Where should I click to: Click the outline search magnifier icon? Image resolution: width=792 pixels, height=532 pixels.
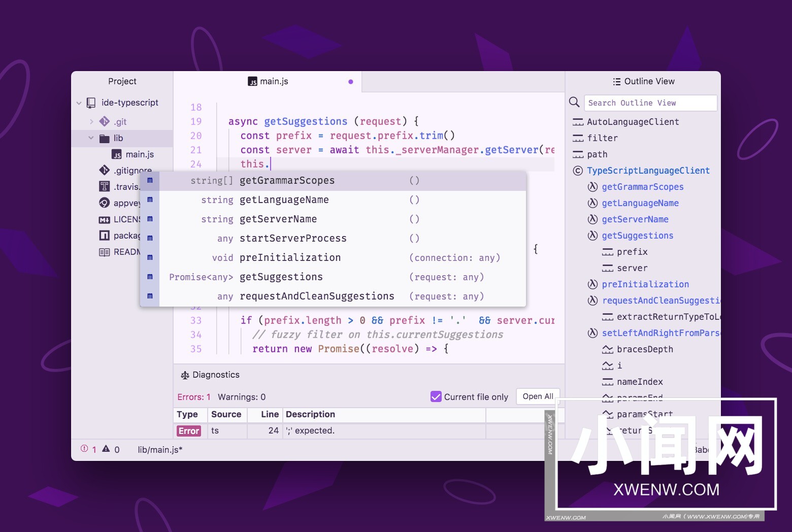point(574,102)
